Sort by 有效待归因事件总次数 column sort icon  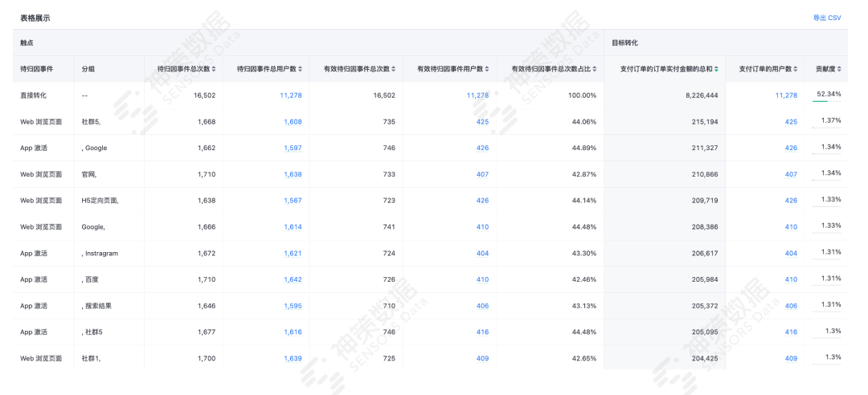point(394,69)
